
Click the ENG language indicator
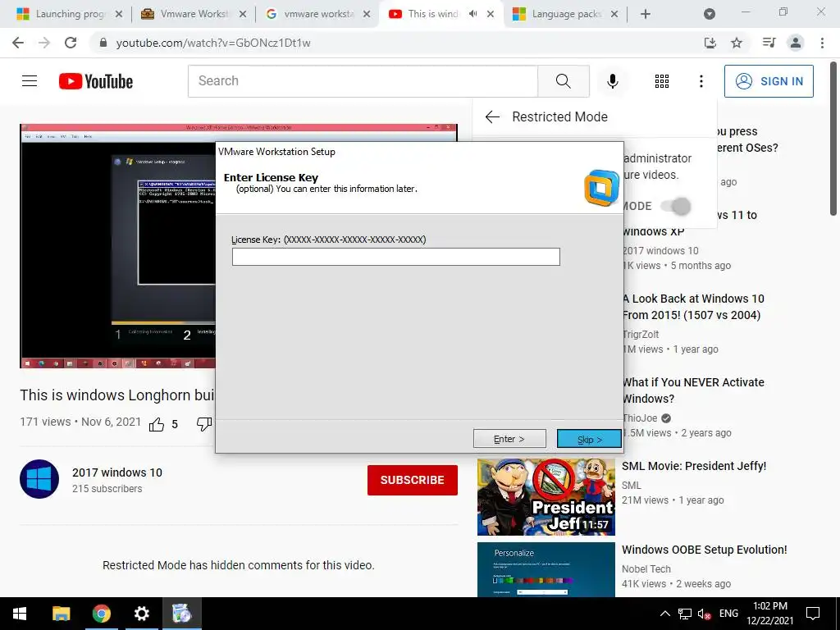(x=728, y=614)
